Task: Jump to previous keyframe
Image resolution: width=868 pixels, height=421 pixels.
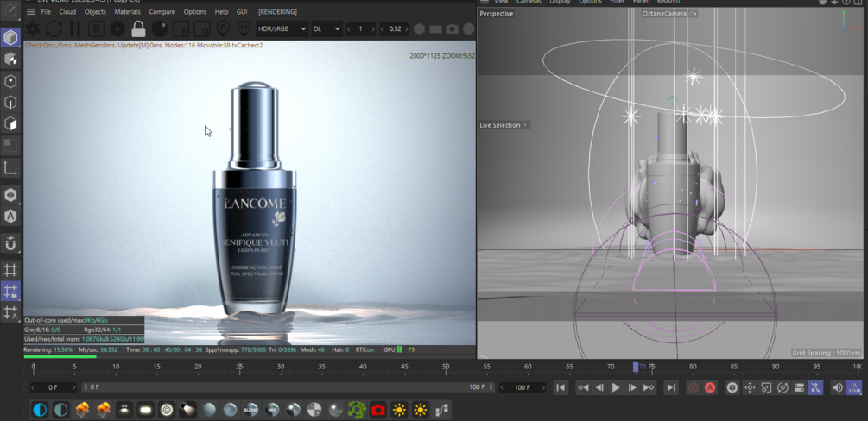Action: [583, 388]
